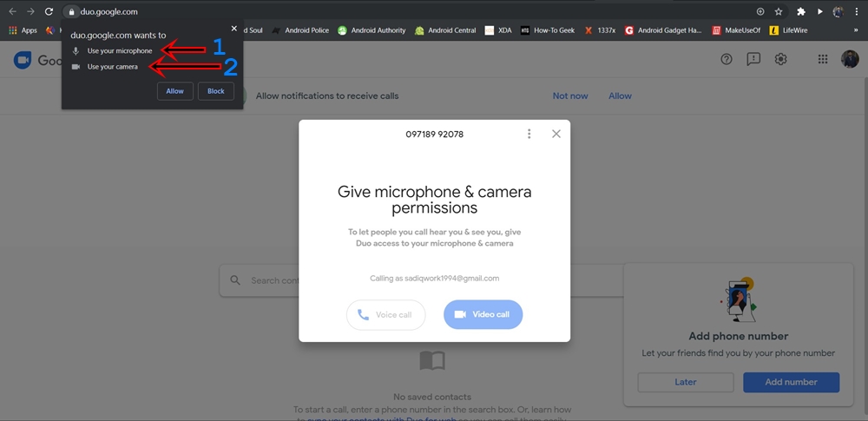This screenshot has height=421, width=868.
Task: Click the No saved contacts book icon
Action: click(x=432, y=360)
